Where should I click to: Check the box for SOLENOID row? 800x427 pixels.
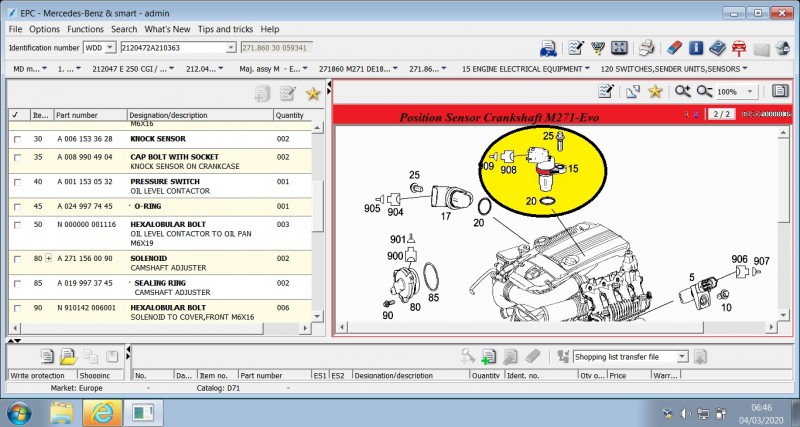pyautogui.click(x=18, y=259)
